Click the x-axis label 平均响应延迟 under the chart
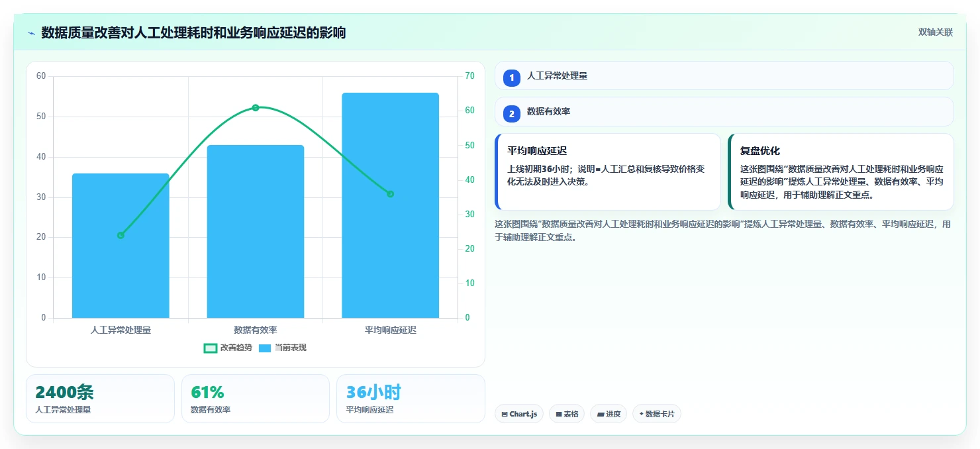 click(390, 330)
